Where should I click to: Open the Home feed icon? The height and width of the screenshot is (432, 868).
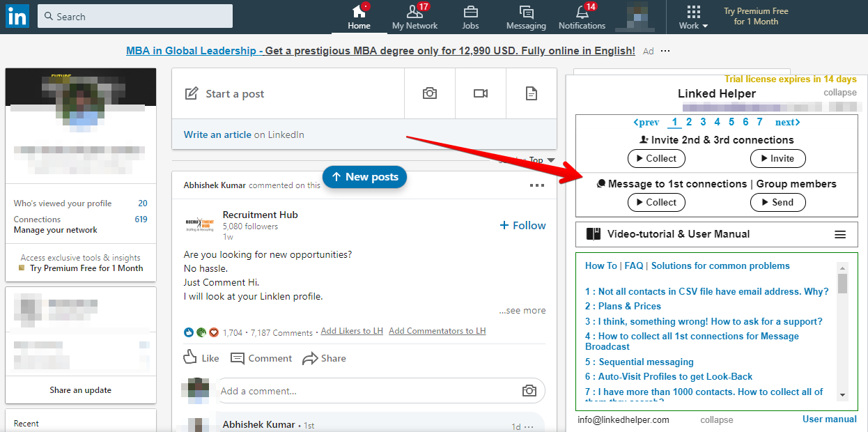click(359, 12)
